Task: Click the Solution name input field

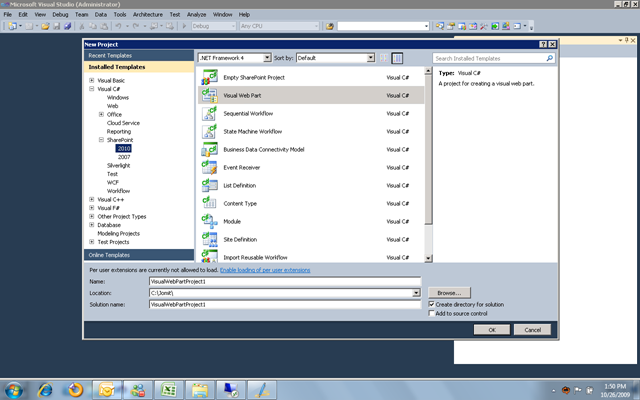Action: click(285, 304)
